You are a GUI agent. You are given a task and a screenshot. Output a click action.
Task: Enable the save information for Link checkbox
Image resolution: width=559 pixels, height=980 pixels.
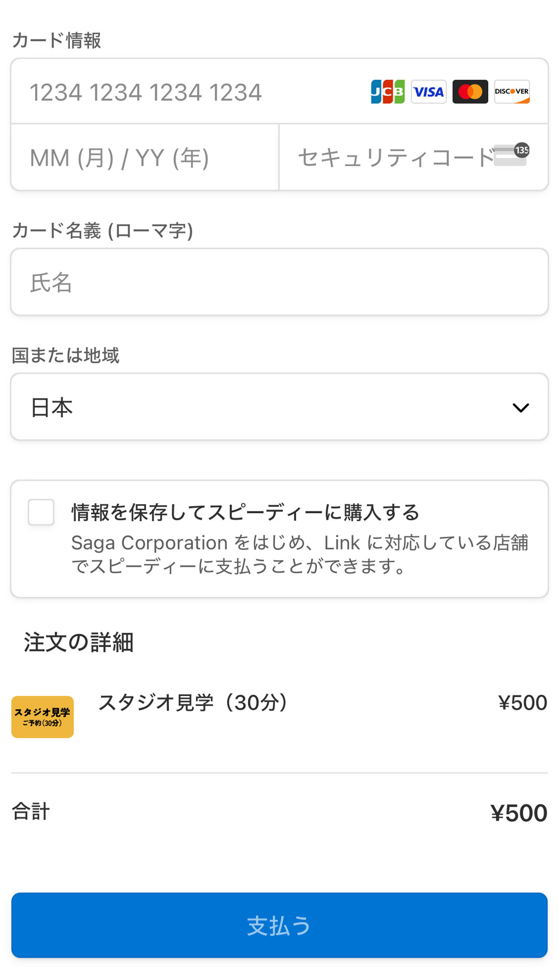[x=41, y=512]
